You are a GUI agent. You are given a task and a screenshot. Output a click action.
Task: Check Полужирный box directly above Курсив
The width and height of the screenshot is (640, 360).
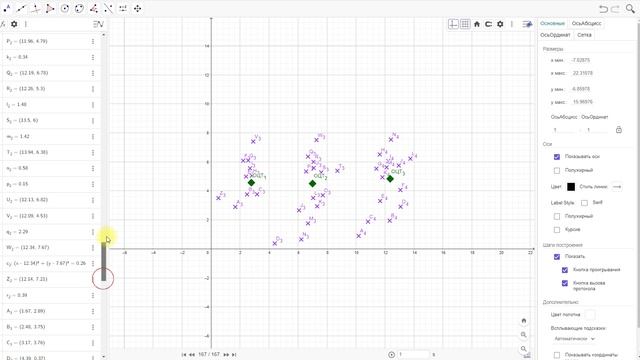point(557,216)
